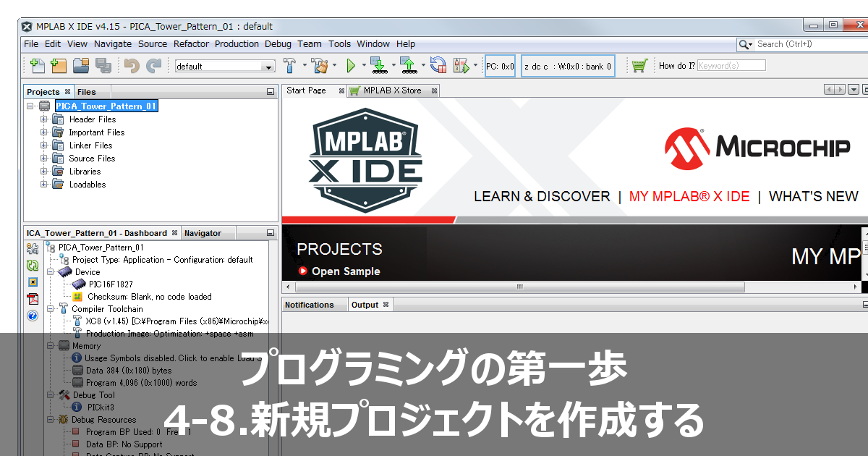Click the green refresh debug tool status icon
Screen dimensions: 868x456
pyautogui.click(x=32, y=266)
